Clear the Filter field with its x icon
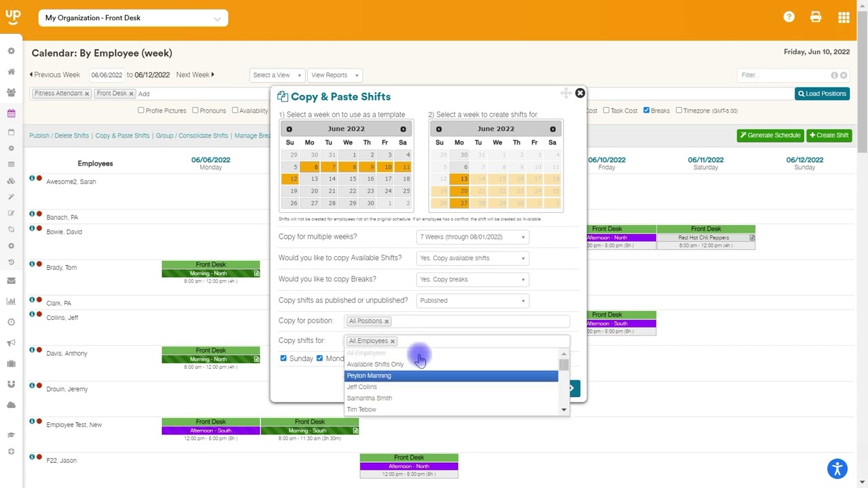 point(844,75)
